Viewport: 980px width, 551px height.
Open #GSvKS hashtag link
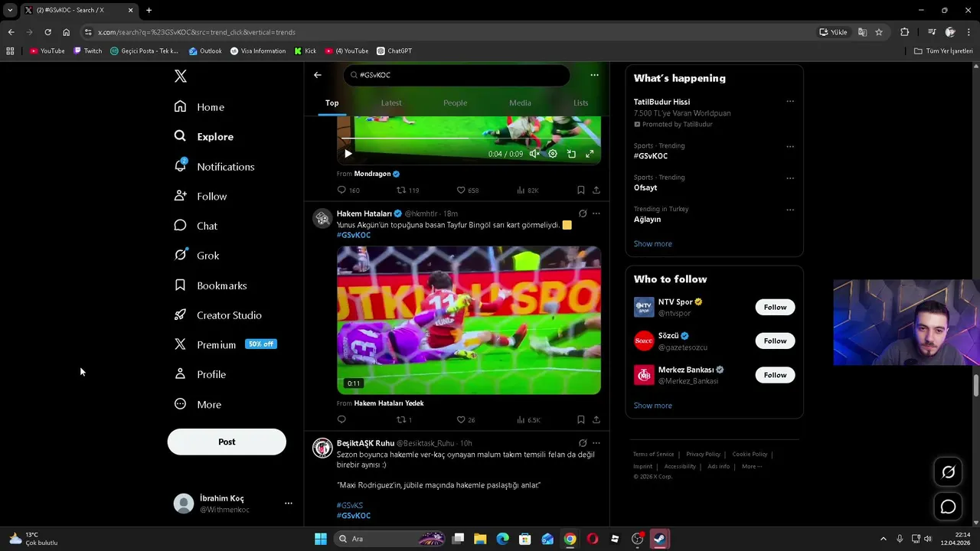coord(350,505)
